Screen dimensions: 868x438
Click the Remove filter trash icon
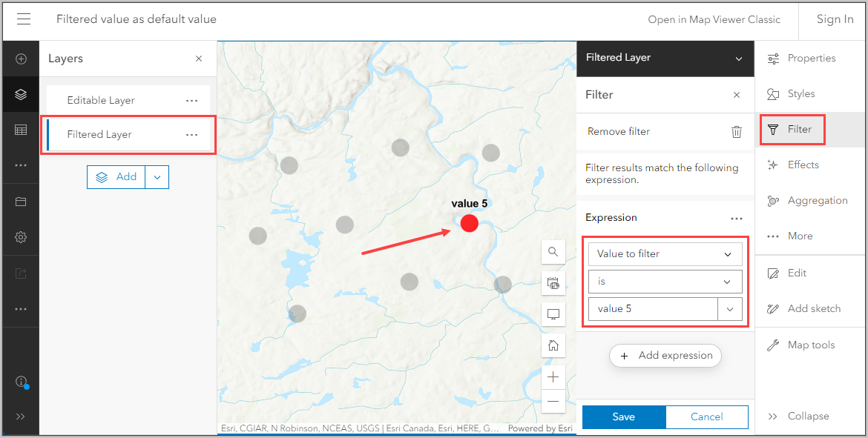[736, 131]
